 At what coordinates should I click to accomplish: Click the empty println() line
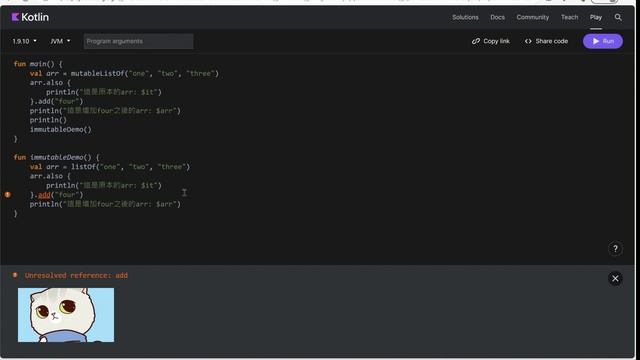48,120
